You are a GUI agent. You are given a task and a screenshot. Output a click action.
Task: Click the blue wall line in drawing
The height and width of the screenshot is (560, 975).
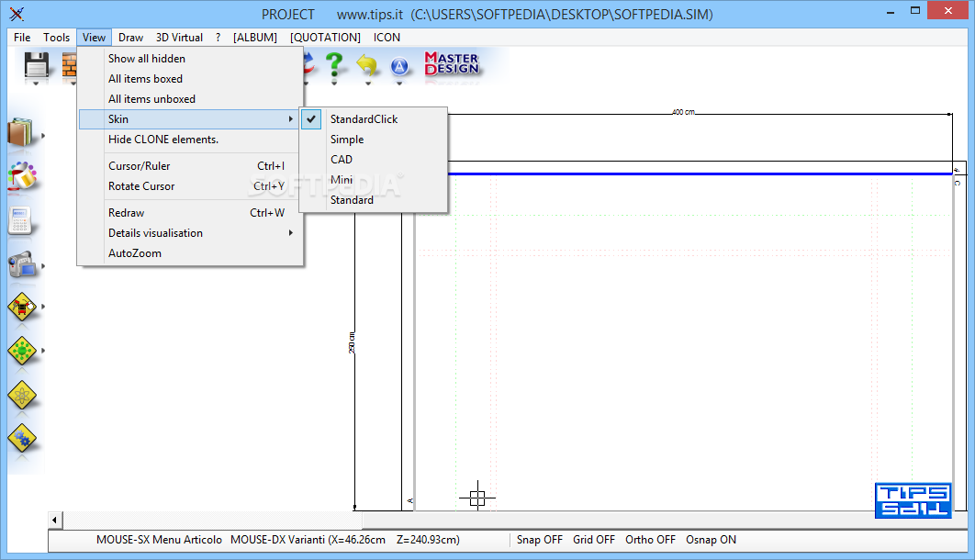click(x=700, y=174)
